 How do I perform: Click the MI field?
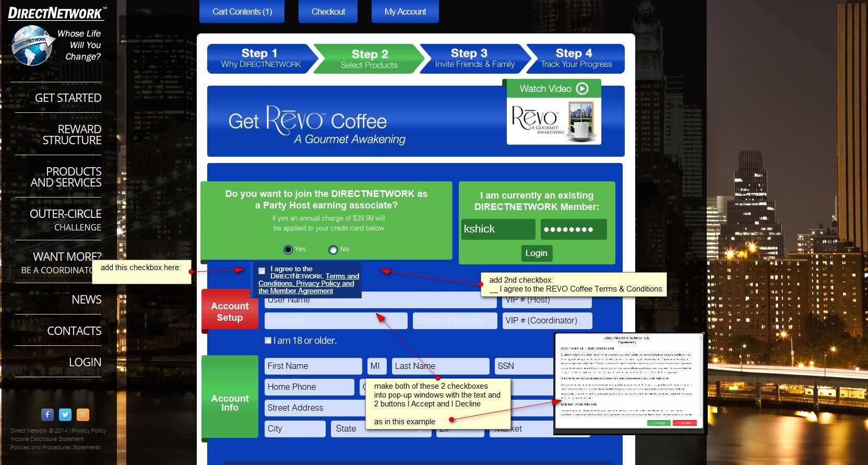377,366
